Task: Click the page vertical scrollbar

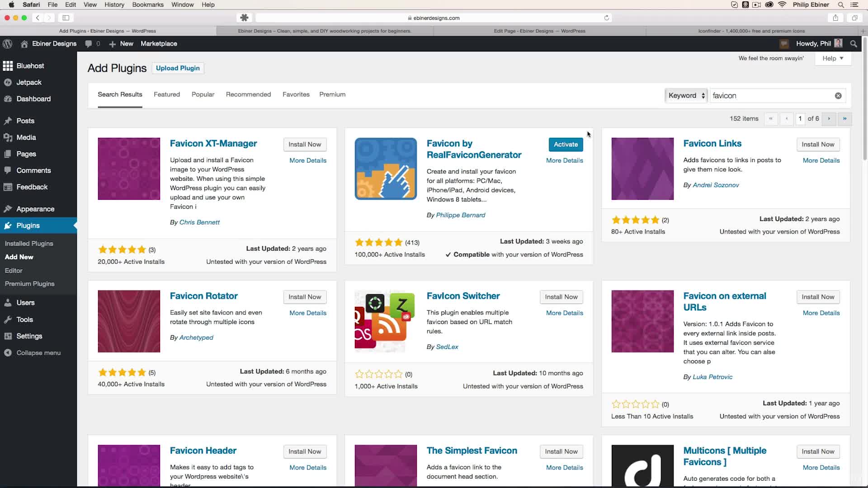Action: [x=865, y=99]
